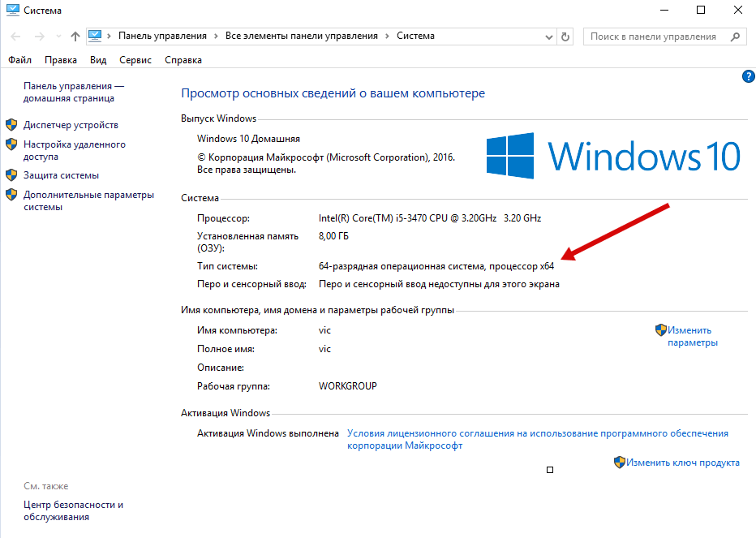The image size is (756, 538).
Task: Click the magnifier icon in the search box
Action: coord(735,37)
